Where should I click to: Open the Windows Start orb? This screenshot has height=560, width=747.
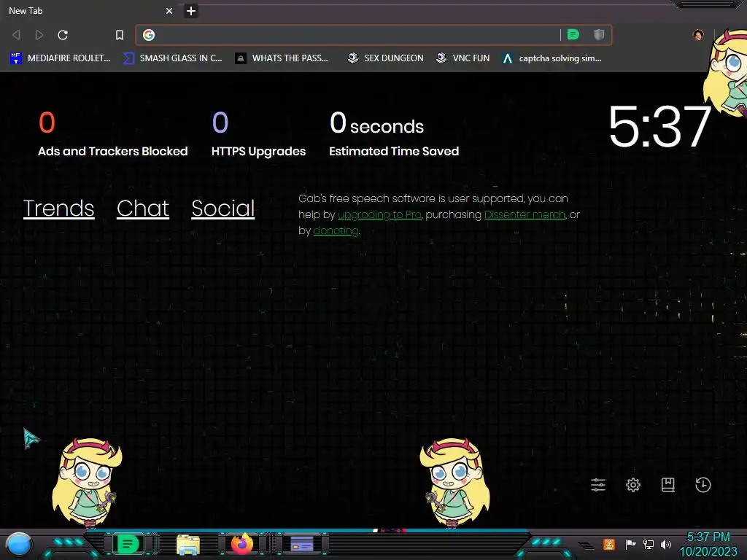pyautogui.click(x=19, y=545)
